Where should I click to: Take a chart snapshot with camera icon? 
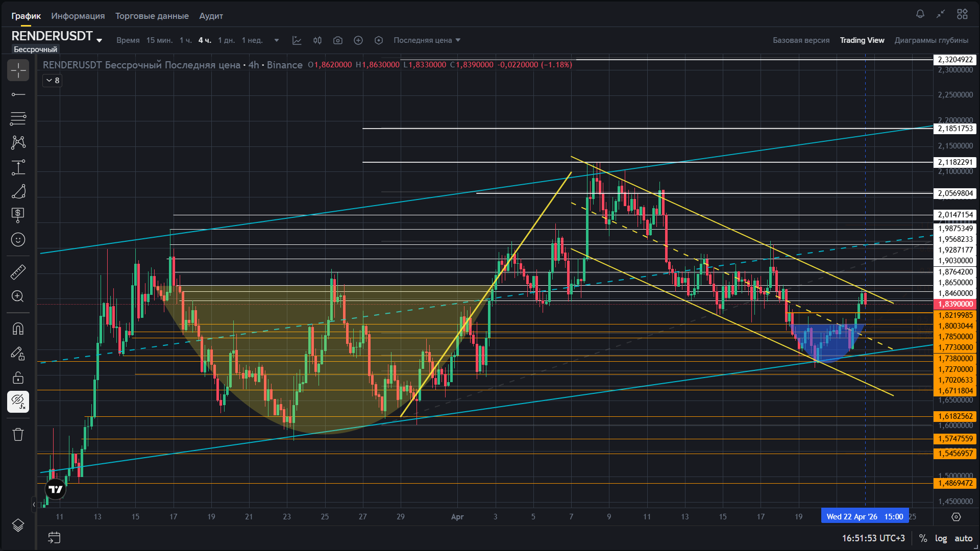tap(337, 40)
